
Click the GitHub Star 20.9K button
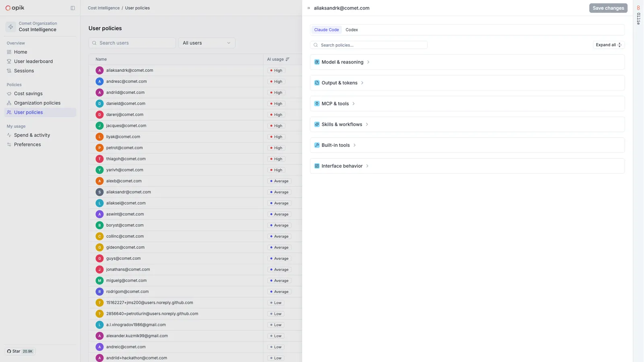20,352
